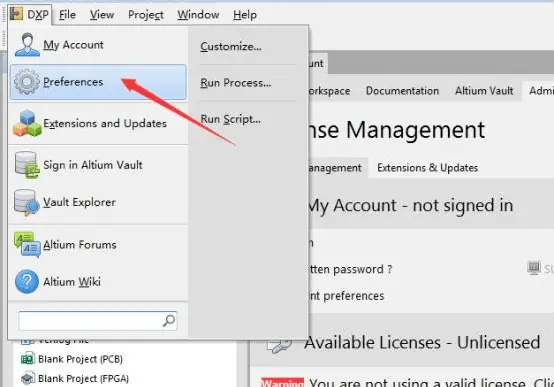This screenshot has width=554, height=387.
Task: Click the Extensions and Updates cubes icon
Action: (x=27, y=123)
